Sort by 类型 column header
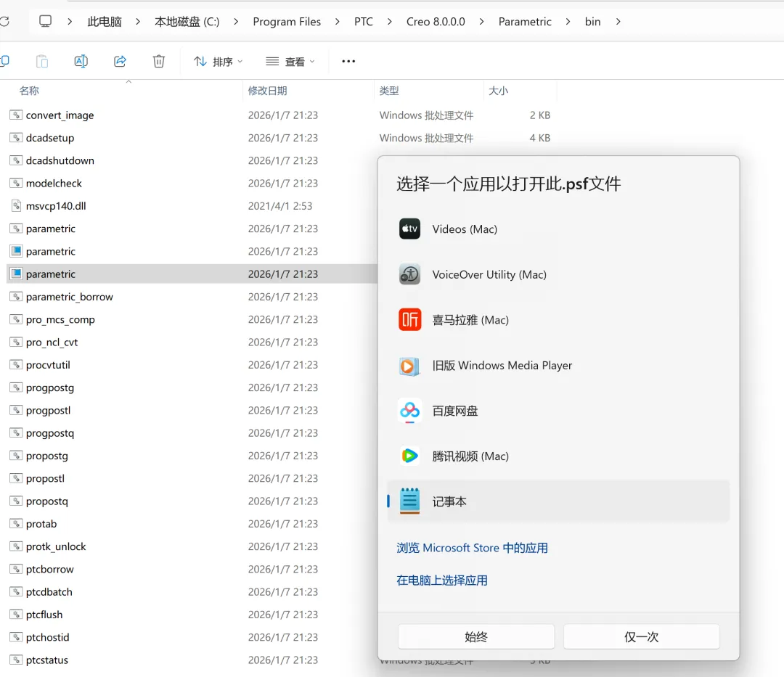The image size is (784, 677). pyautogui.click(x=389, y=91)
